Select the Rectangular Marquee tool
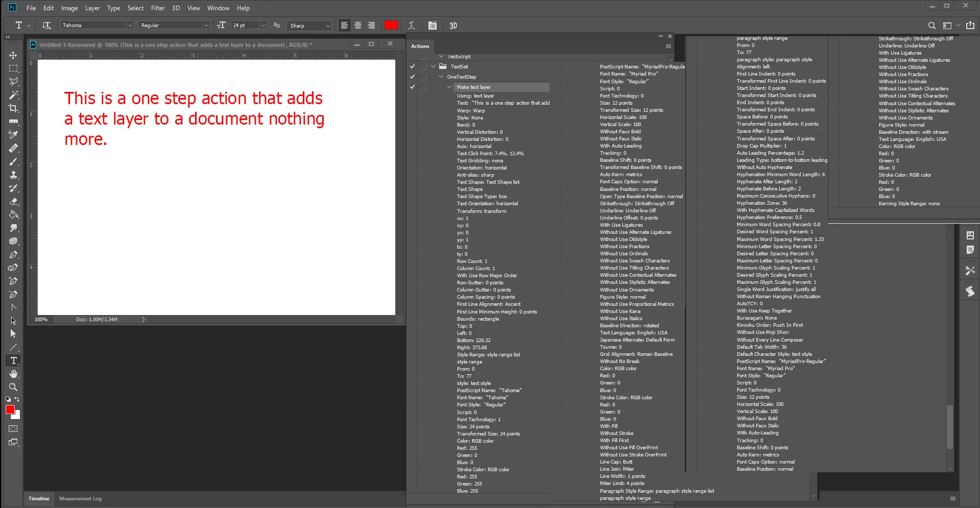Image resolution: width=980 pixels, height=508 pixels. tap(13, 68)
